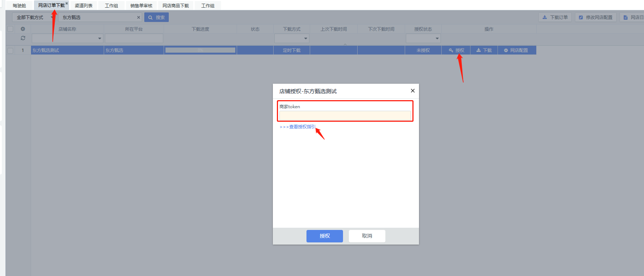Click the 下载订单 toolbar button

[555, 17]
